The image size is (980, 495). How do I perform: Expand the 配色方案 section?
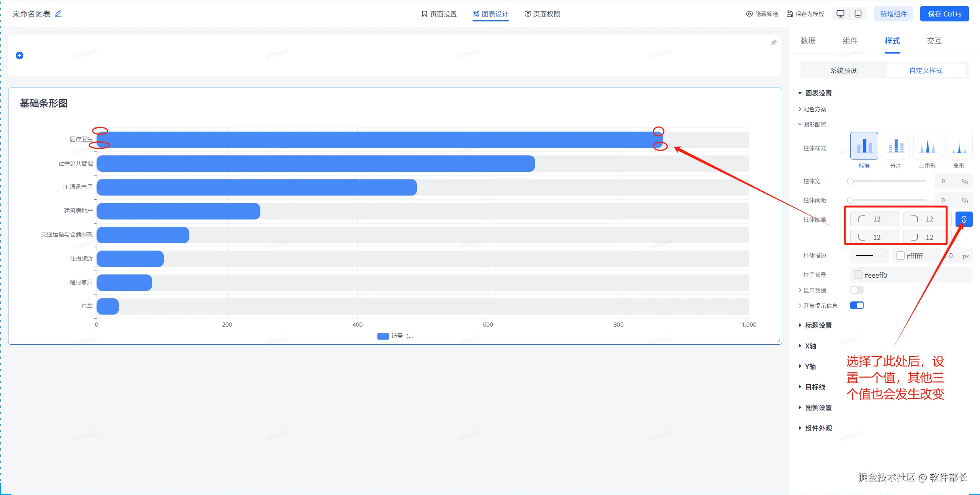[814, 109]
